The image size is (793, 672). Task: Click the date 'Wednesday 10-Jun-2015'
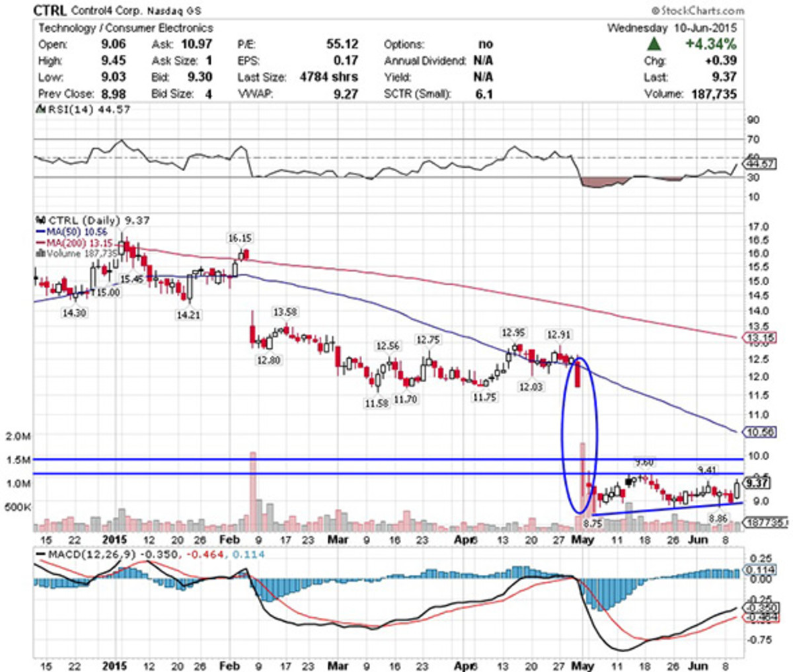[x=672, y=28]
